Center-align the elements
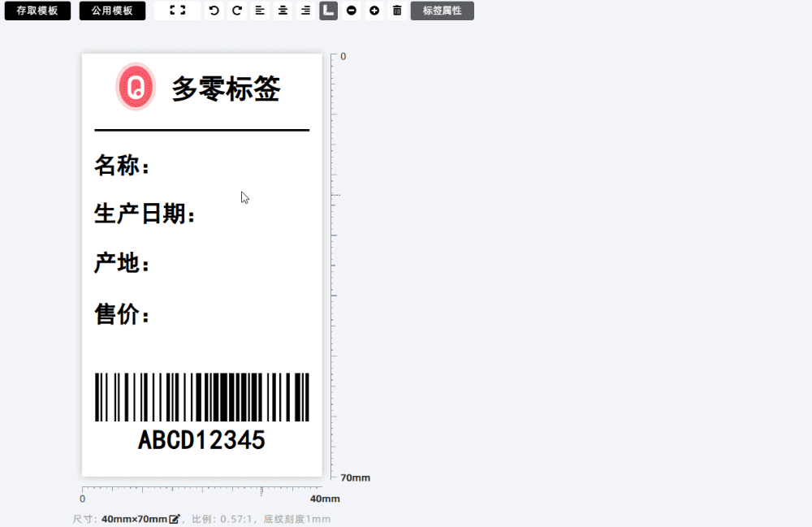This screenshot has height=527, width=812. [283, 11]
